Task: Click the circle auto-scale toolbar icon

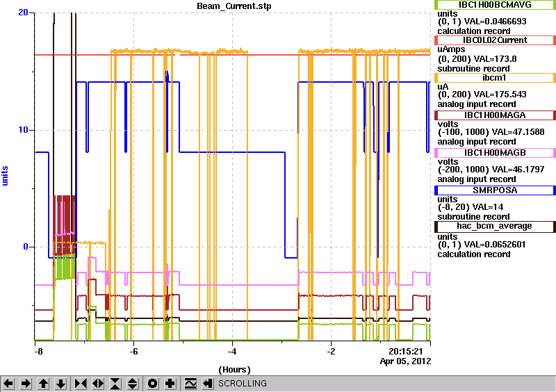Action: pyautogui.click(x=153, y=384)
